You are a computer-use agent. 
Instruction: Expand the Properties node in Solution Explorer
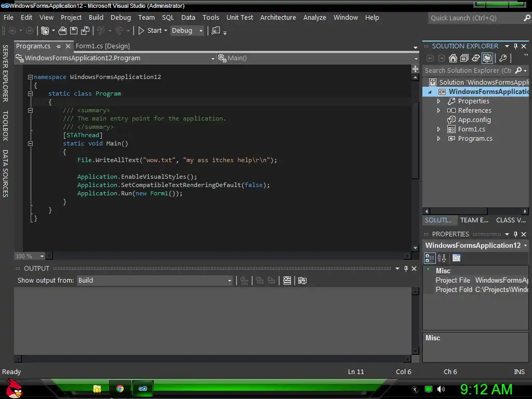click(438, 101)
